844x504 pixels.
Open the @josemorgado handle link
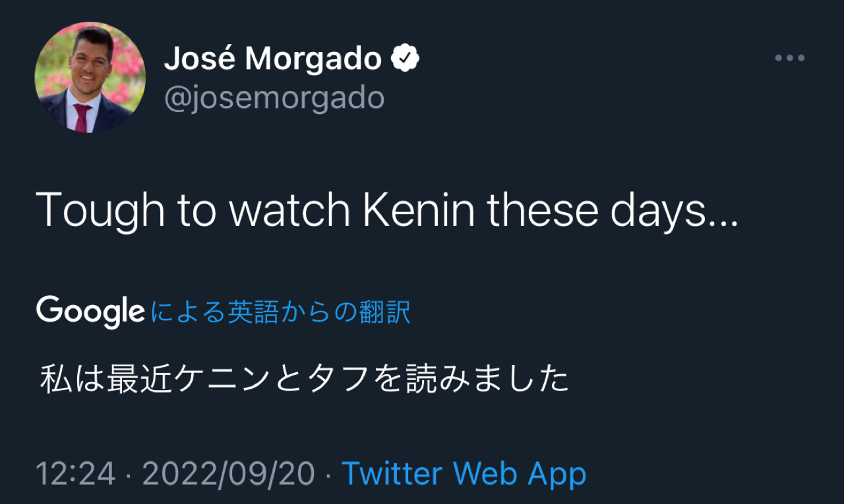point(274,98)
